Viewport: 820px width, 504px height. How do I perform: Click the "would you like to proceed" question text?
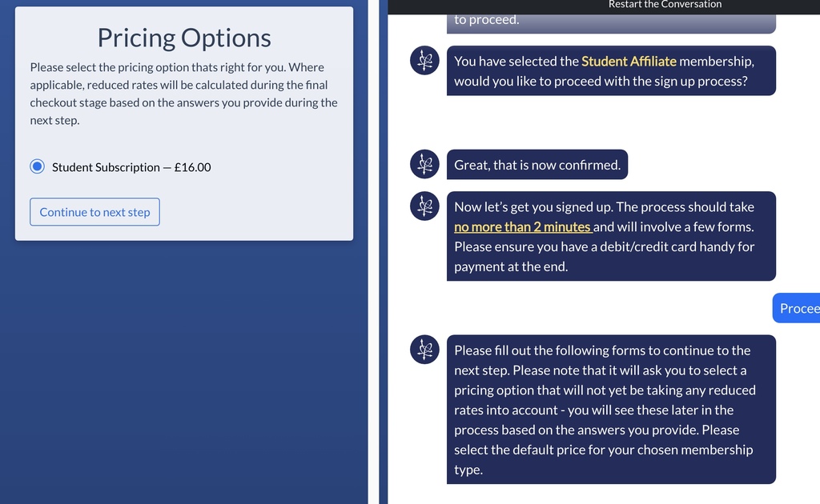[x=601, y=81]
